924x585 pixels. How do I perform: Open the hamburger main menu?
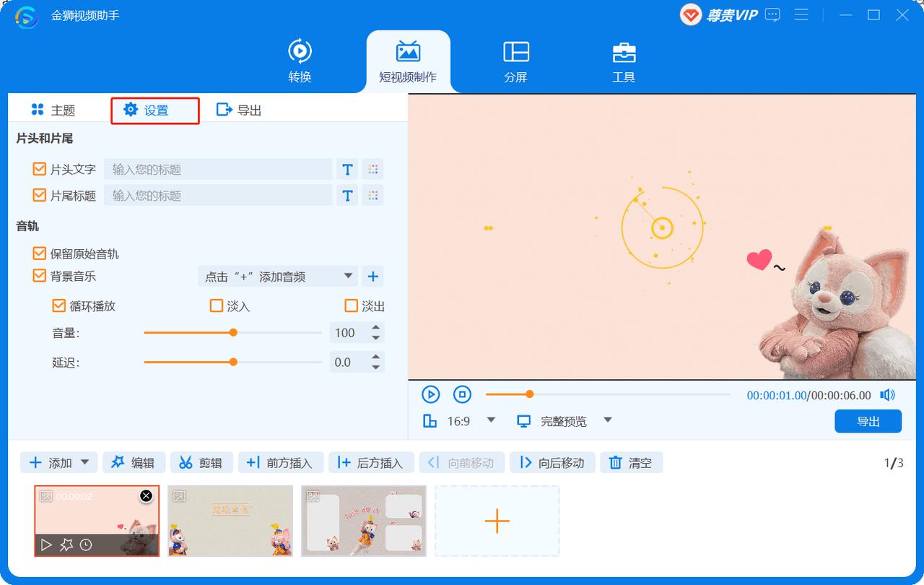801,14
